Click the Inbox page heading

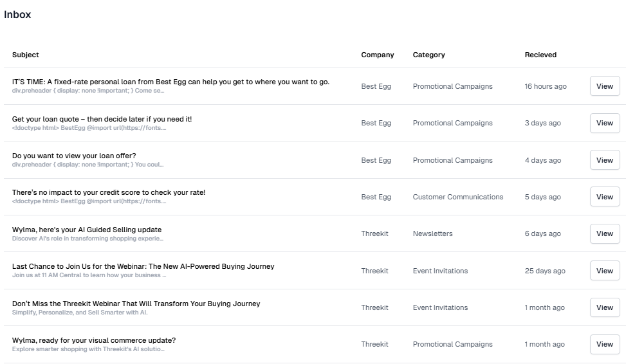click(17, 14)
